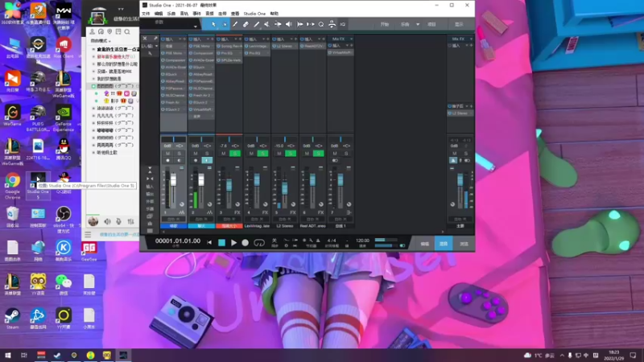The height and width of the screenshot is (362, 644).
Task: Toggle input monitor on channel 2
Action: click(207, 160)
